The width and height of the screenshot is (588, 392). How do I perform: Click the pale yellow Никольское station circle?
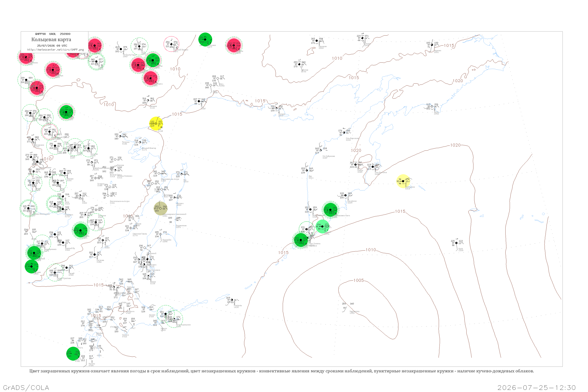pyautogui.click(x=403, y=181)
